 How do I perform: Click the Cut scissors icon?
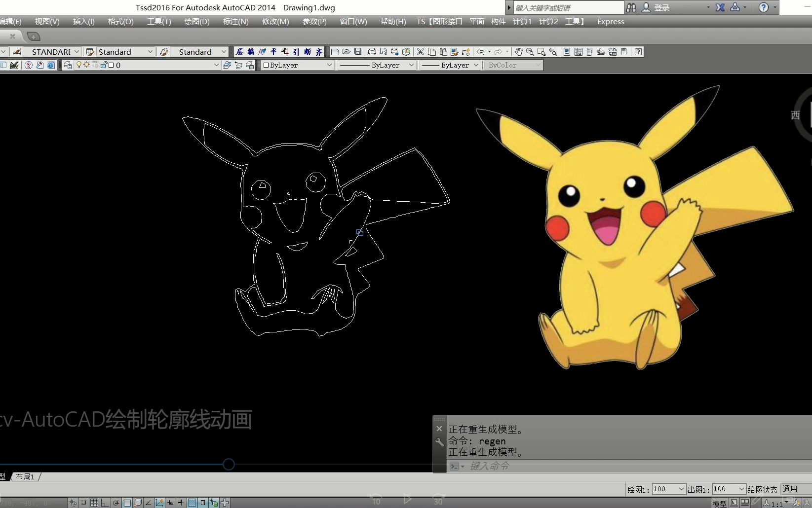421,52
